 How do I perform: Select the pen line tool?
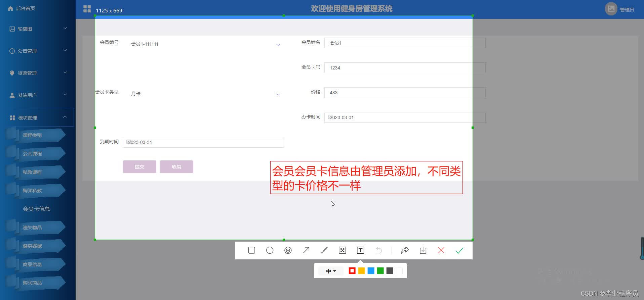pyautogui.click(x=324, y=250)
